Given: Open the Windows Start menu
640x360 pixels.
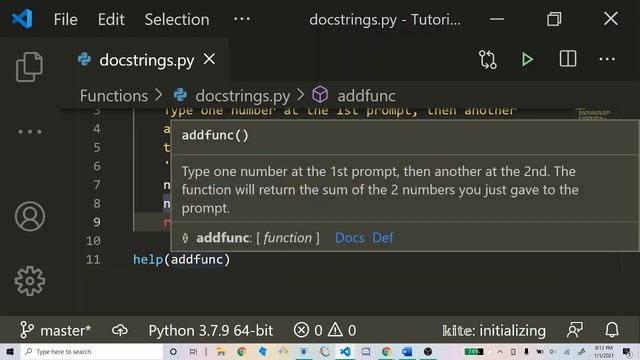Looking at the screenshot, I should click(x=10, y=351).
